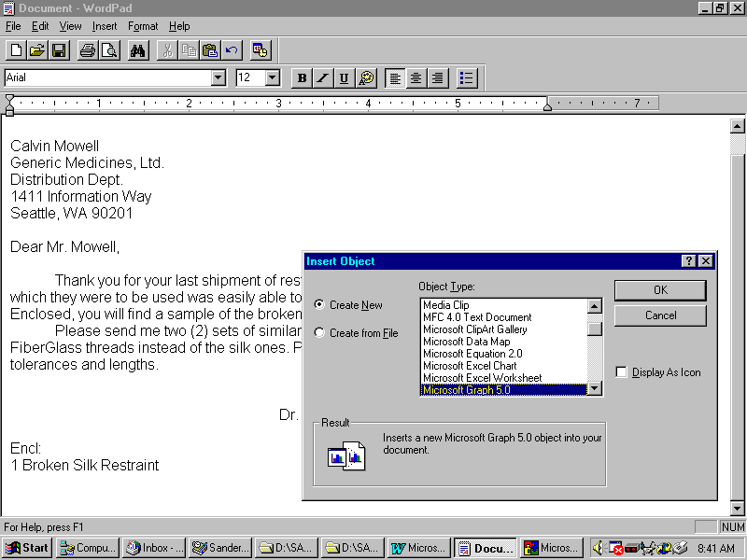The height and width of the screenshot is (560, 747).
Task: Open the Print Preview tool
Action: (x=109, y=50)
